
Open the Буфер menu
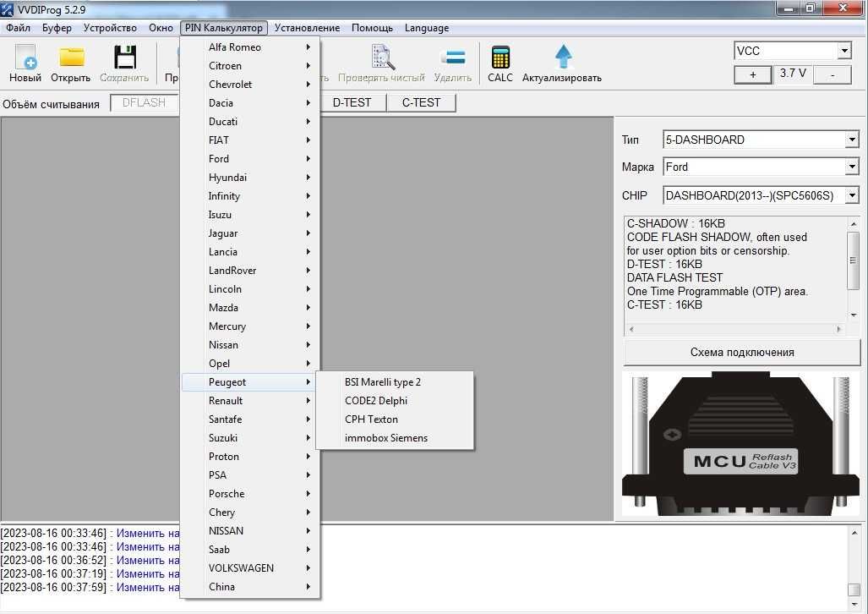57,28
